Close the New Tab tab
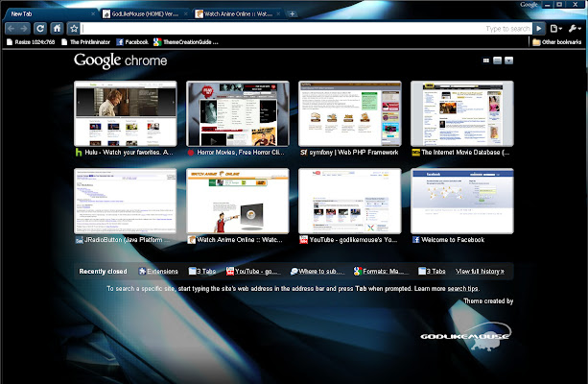The image size is (588, 384). (93, 13)
